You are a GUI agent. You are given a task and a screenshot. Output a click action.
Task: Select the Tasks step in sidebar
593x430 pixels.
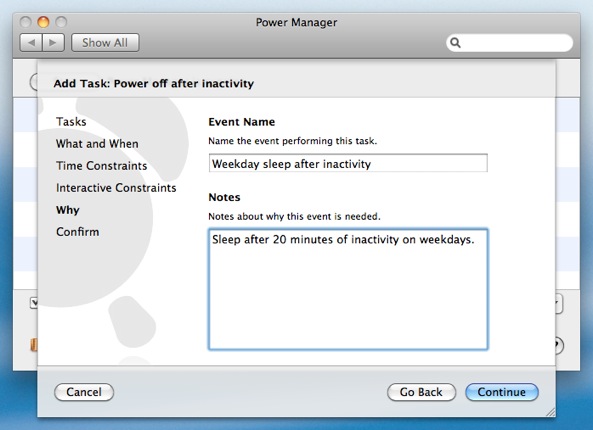pos(71,122)
